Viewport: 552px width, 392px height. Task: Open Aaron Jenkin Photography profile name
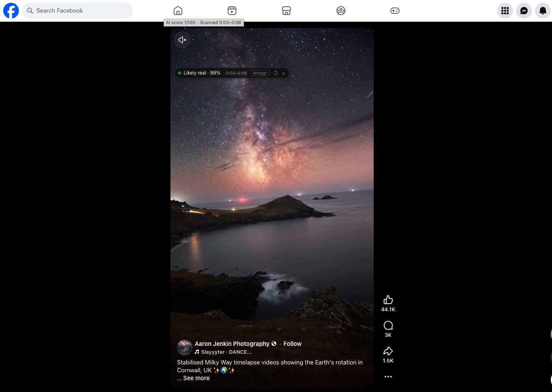(x=232, y=344)
